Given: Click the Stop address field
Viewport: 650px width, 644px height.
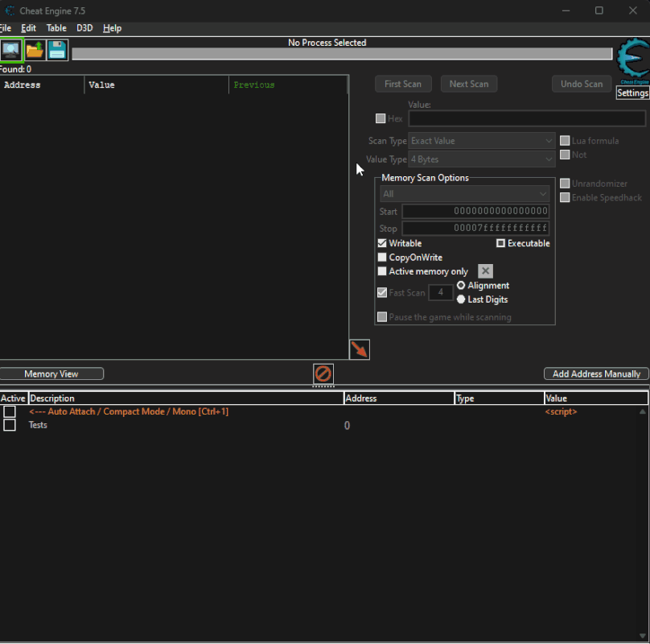Looking at the screenshot, I should tap(475, 229).
